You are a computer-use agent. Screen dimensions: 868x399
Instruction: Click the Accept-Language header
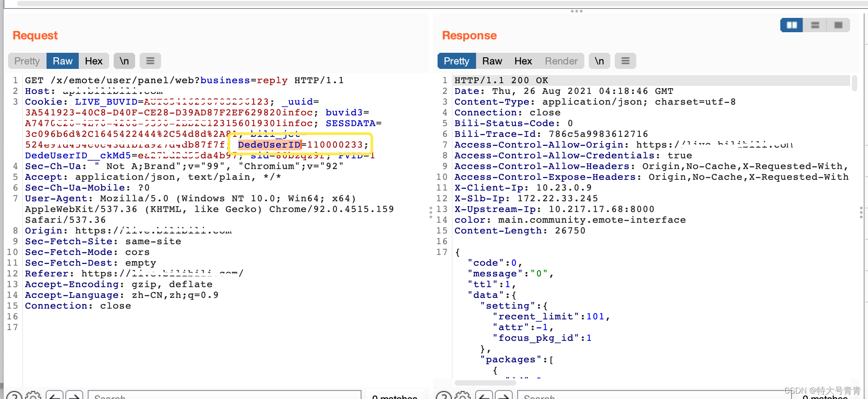click(122, 295)
